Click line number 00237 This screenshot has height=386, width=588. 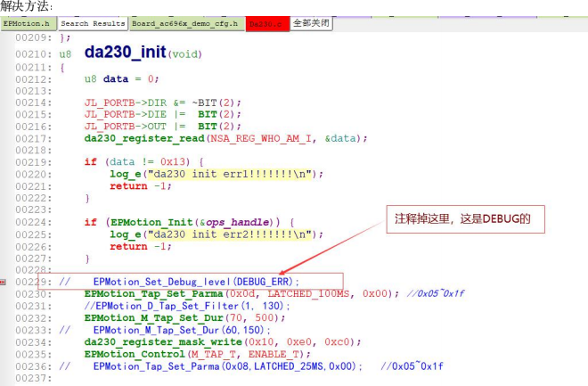click(x=34, y=379)
